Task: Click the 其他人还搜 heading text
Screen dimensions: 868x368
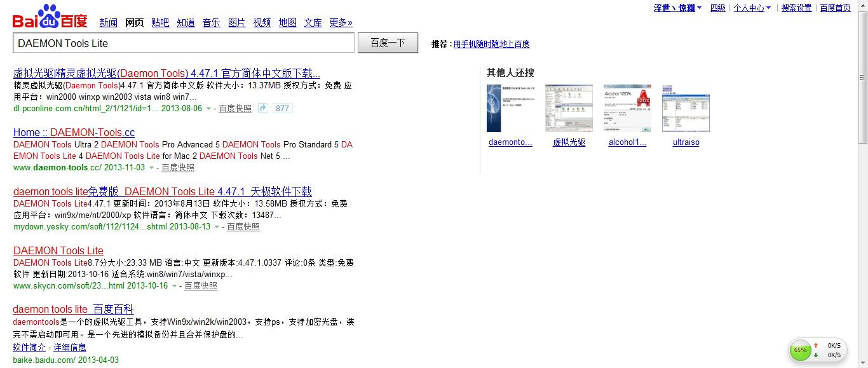Action: coord(510,72)
